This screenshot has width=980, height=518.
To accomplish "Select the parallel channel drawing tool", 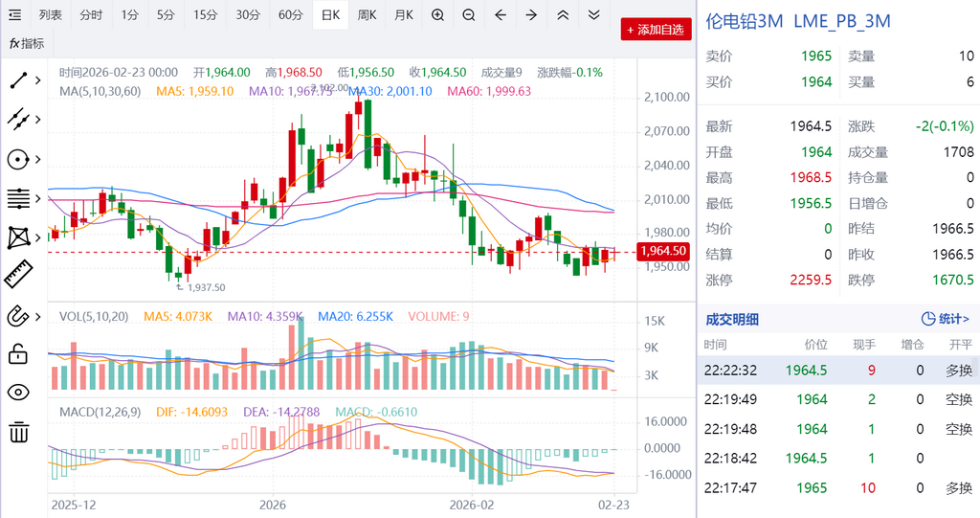I will click(18, 120).
